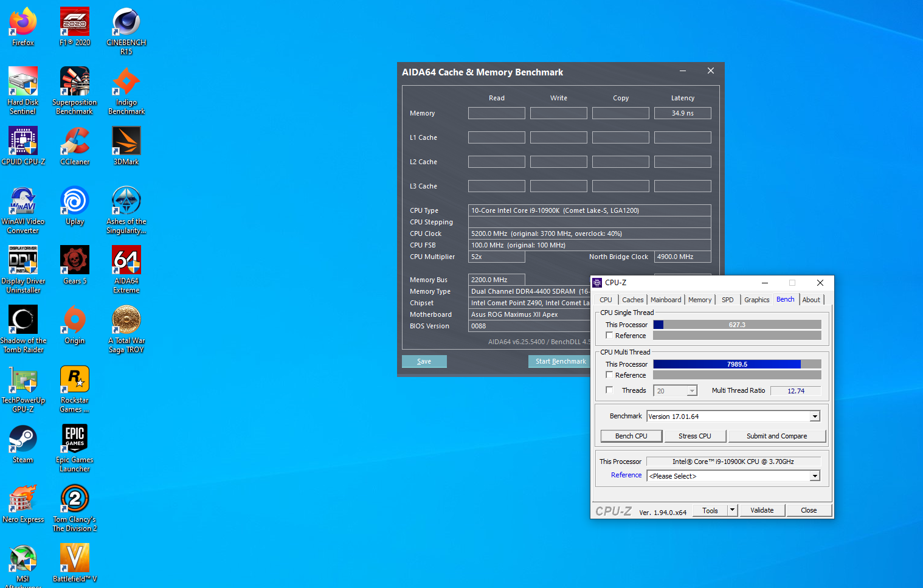Click Single Thread score bar 627.3

[737, 325]
